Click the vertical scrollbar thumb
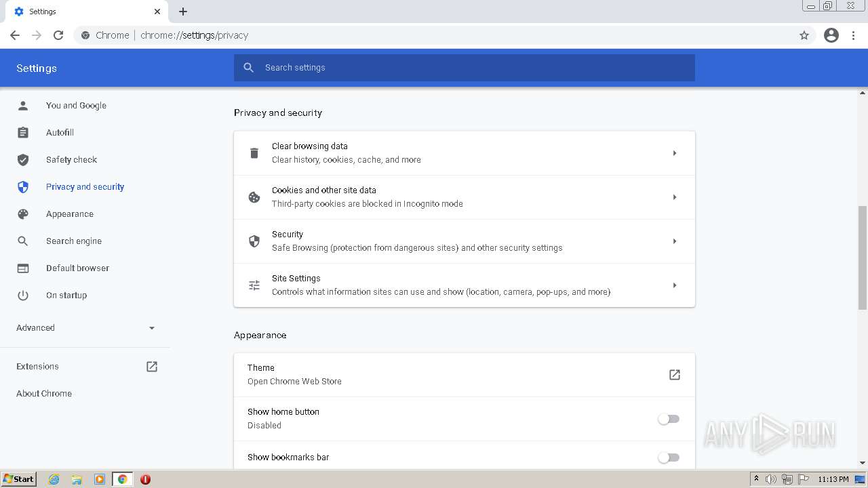Image resolution: width=868 pixels, height=488 pixels. (863, 258)
